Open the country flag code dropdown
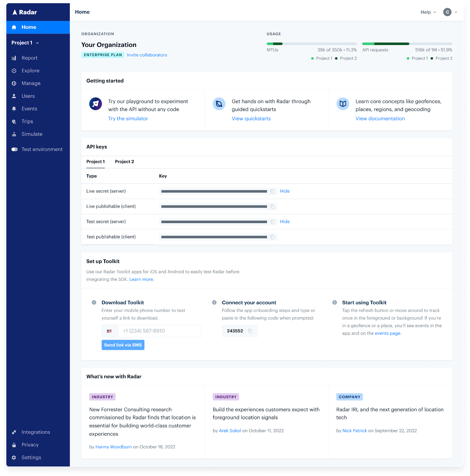Viewport: 470px width, 476px height. pos(110,331)
